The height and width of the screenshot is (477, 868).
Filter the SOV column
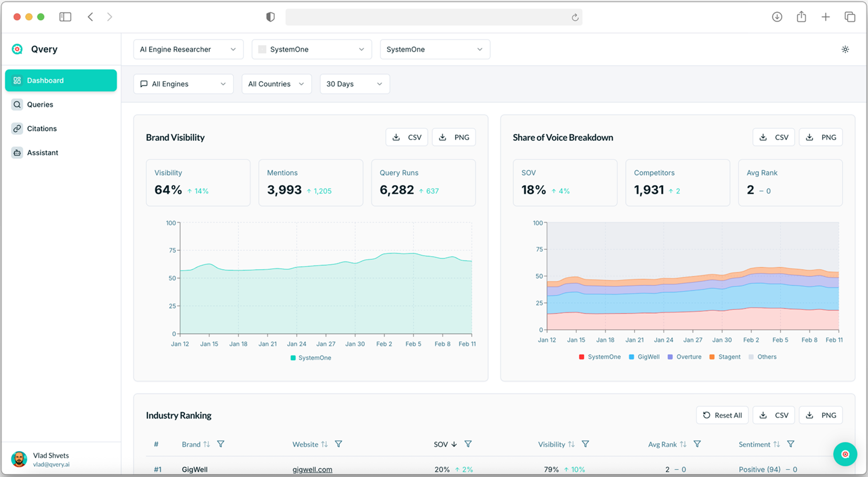click(468, 444)
